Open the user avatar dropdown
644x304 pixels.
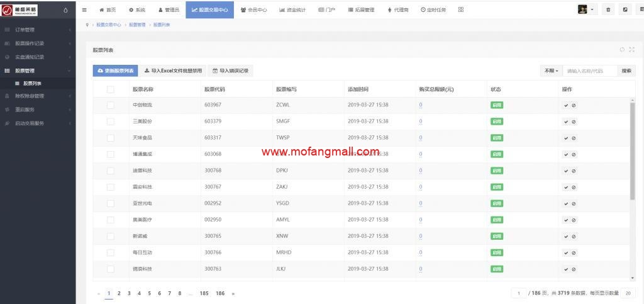click(x=586, y=9)
